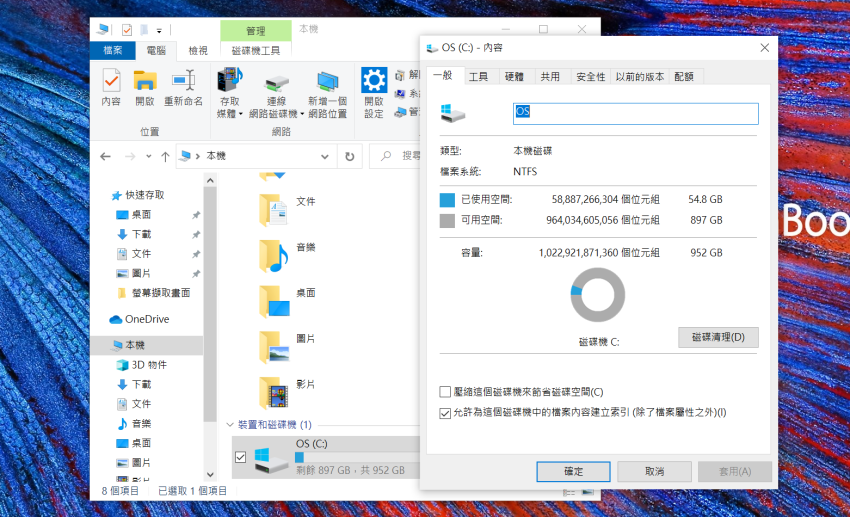Image resolution: width=850 pixels, height=517 pixels.
Task: Open 音樂 folder in main pane
Action: click(x=288, y=255)
